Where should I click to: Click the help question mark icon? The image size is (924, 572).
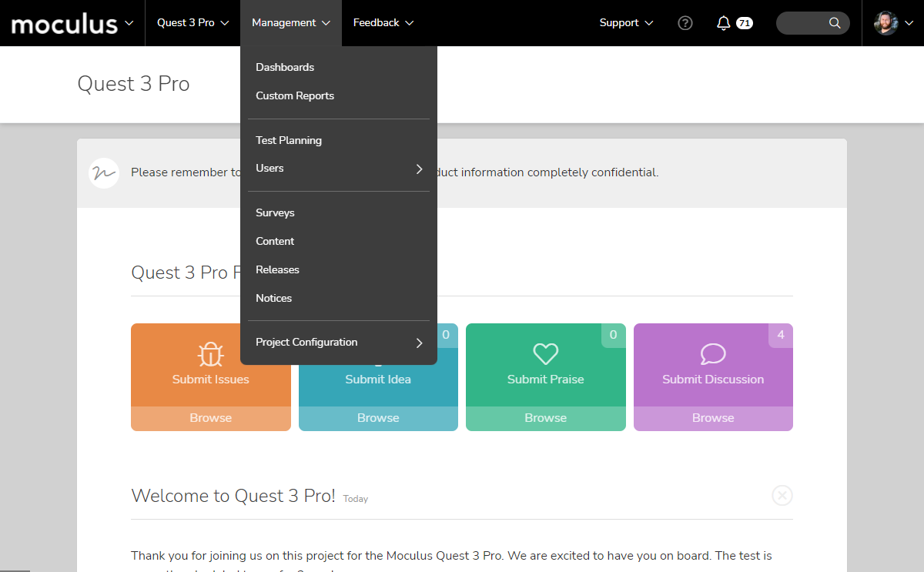tap(685, 23)
